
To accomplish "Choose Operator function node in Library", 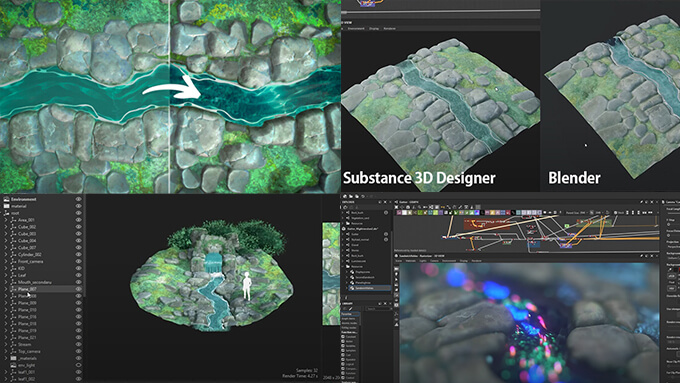I will click(x=350, y=360).
